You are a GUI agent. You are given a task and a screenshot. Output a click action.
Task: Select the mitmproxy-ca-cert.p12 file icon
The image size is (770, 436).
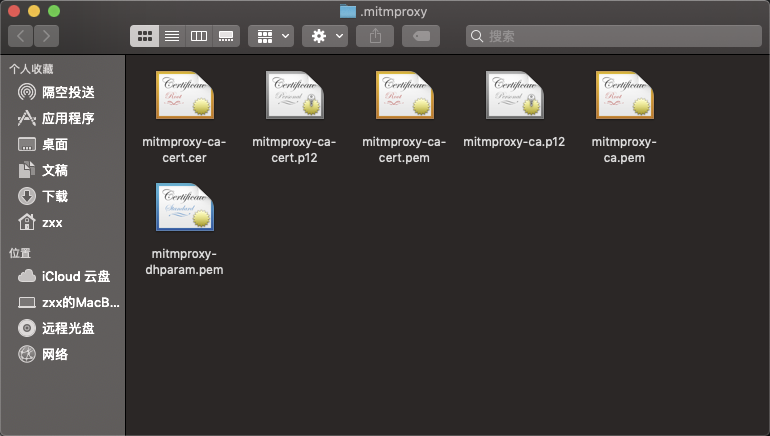pyautogui.click(x=295, y=95)
